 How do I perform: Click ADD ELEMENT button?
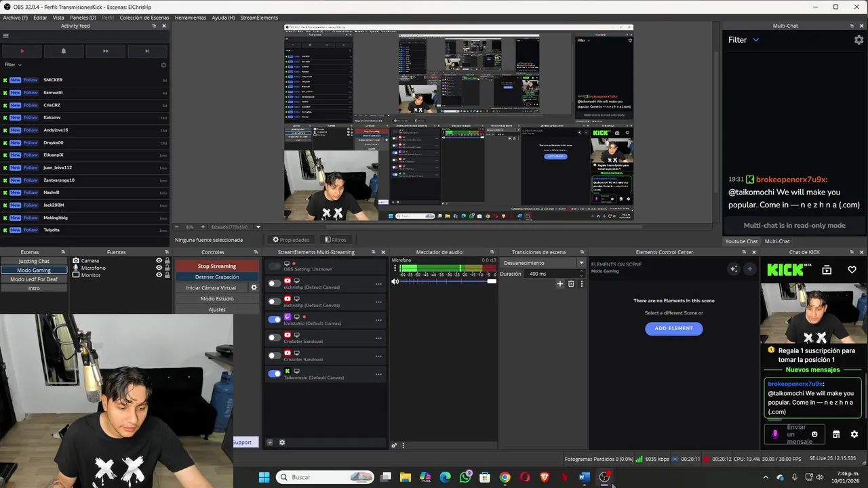(x=673, y=328)
